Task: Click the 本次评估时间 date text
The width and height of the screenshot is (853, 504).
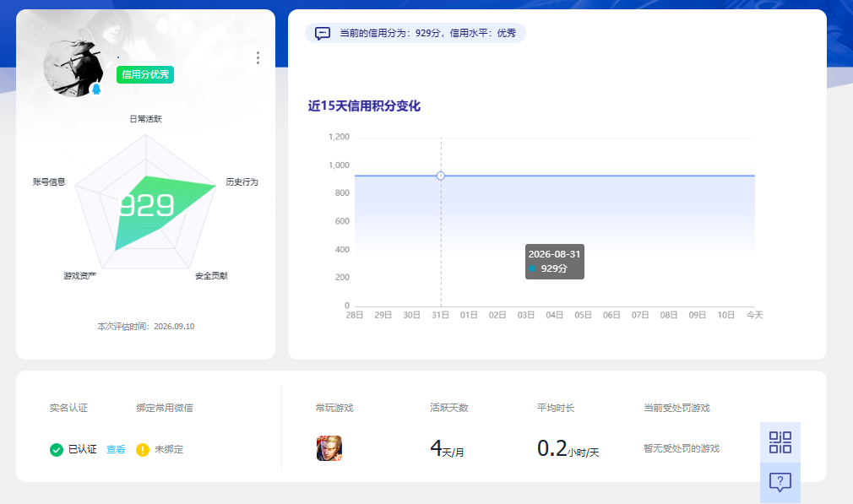Action: (x=146, y=326)
